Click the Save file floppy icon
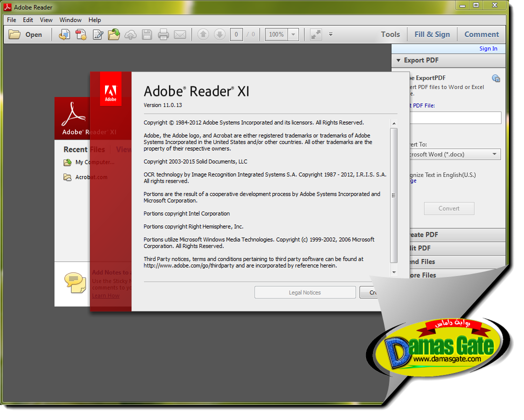This screenshot has height=420, width=524. click(x=146, y=34)
